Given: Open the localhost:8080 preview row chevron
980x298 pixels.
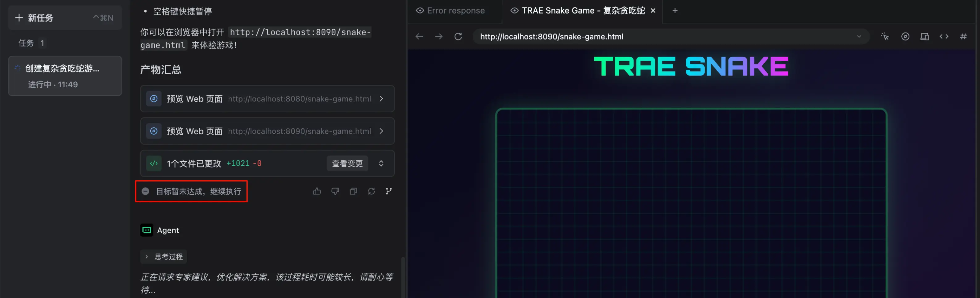Looking at the screenshot, I should pos(381,99).
